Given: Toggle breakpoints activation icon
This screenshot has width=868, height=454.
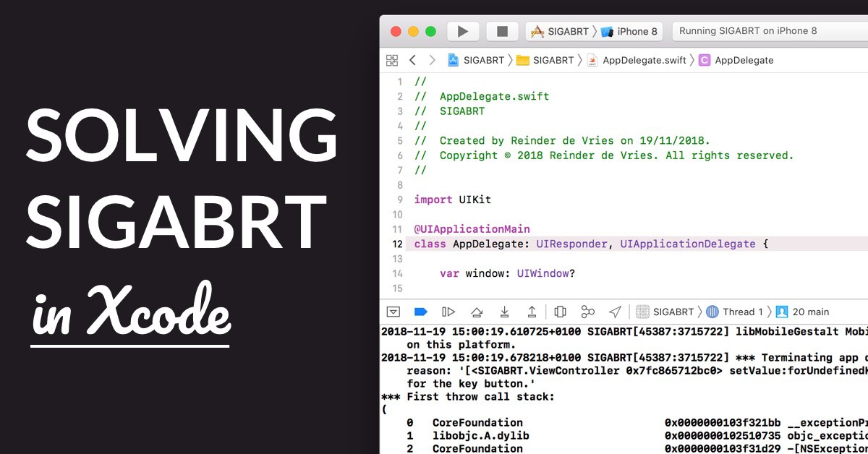Looking at the screenshot, I should (420, 312).
